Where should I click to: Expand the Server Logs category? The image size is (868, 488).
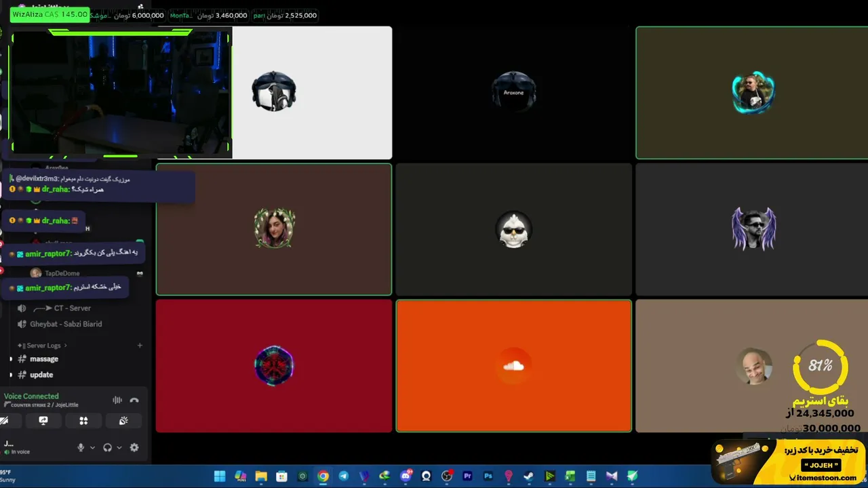pyautogui.click(x=42, y=346)
